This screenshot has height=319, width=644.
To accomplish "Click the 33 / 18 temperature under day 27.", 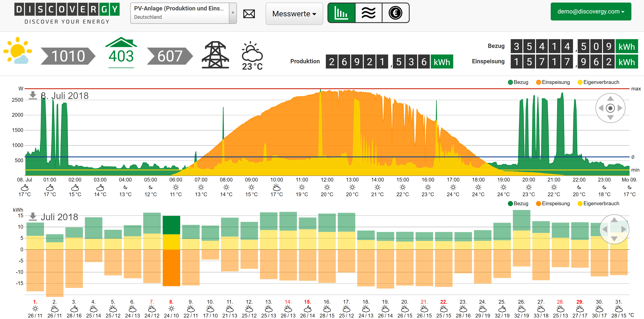I will pyautogui.click(x=541, y=316).
